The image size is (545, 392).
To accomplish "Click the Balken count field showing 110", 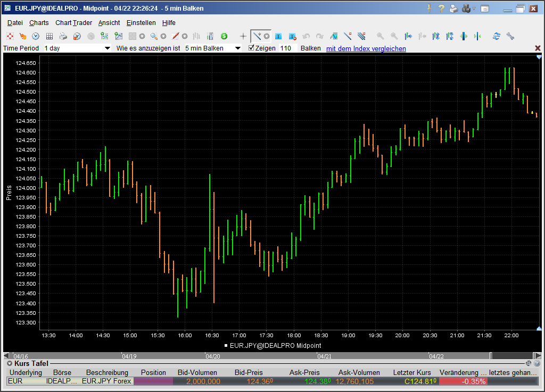I will (x=286, y=48).
